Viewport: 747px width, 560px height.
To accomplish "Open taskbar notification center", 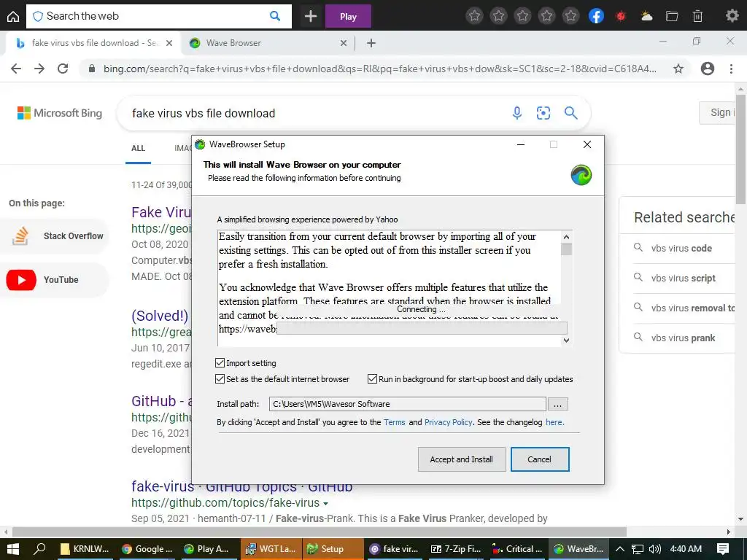I will tap(723, 549).
